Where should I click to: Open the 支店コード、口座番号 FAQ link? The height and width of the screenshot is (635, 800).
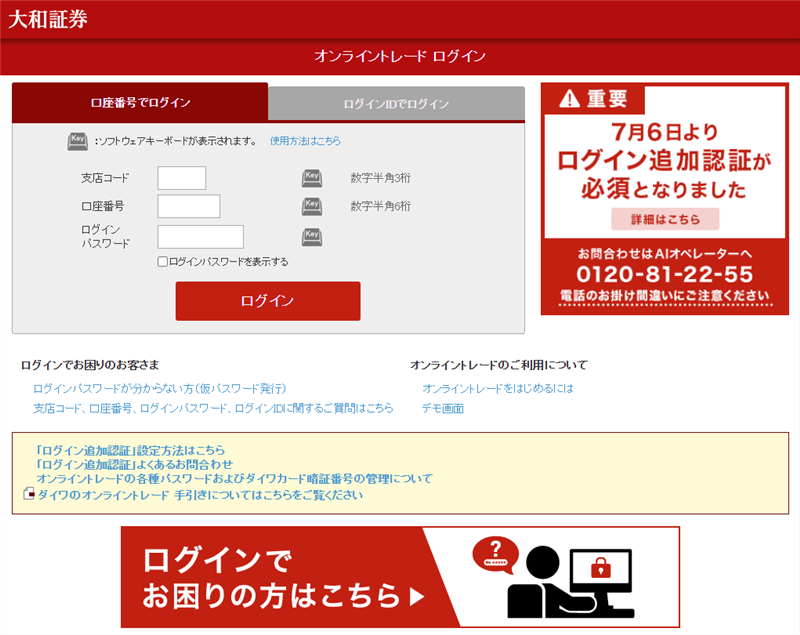(x=213, y=408)
